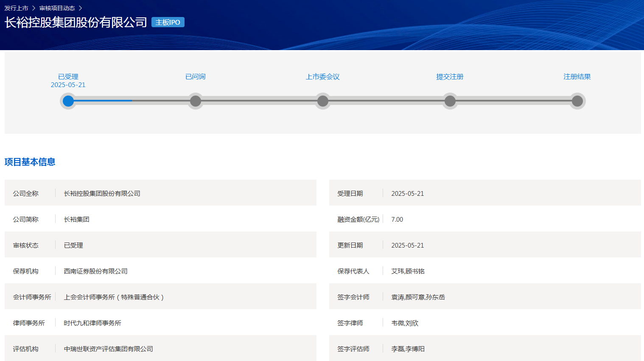Click the 保荐机构 field label
Image resolution: width=644 pixels, height=361 pixels.
pos(26,271)
